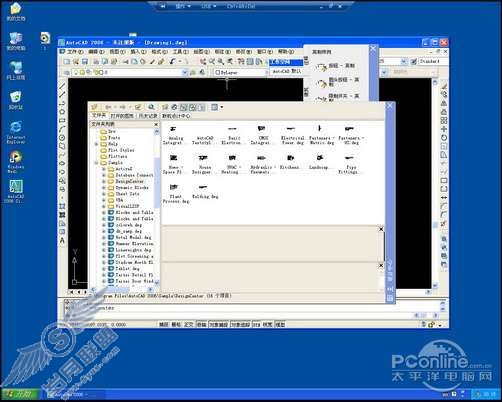
Task: Open the 视图 (View) menu
Action: click(117, 52)
